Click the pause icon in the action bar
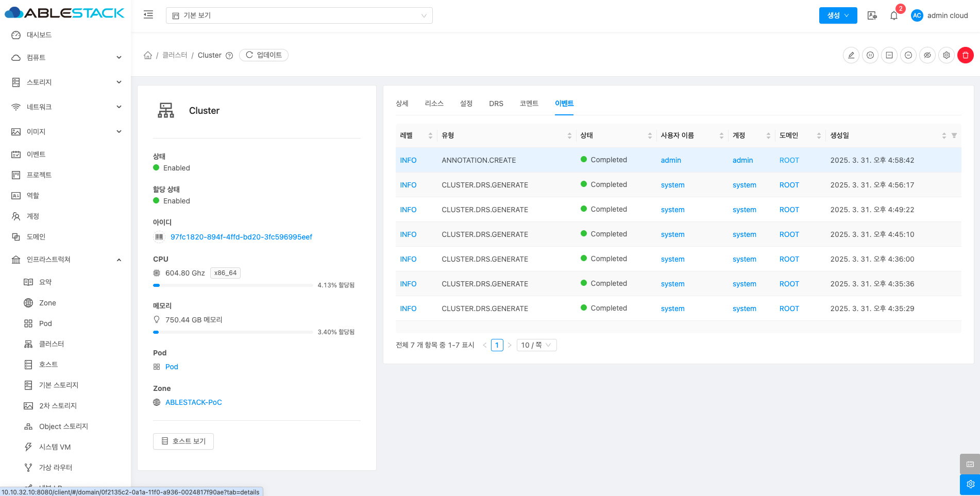This screenshot has width=980, height=496. 870,55
